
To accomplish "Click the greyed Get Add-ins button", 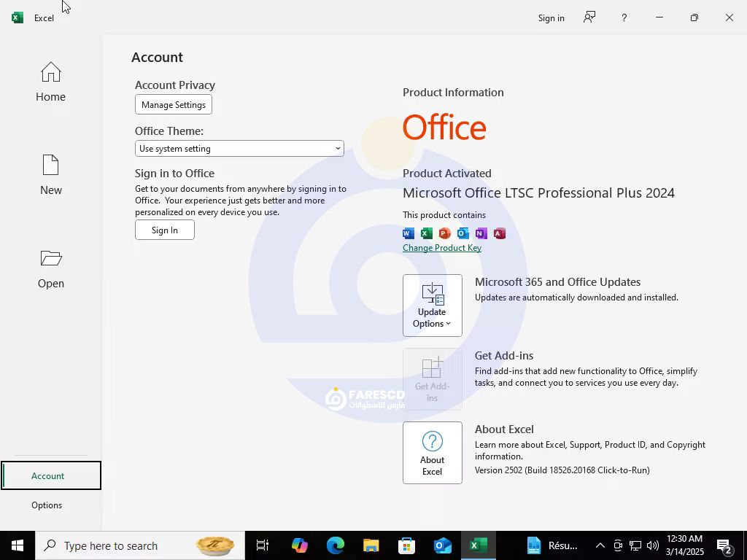I will click(x=432, y=379).
